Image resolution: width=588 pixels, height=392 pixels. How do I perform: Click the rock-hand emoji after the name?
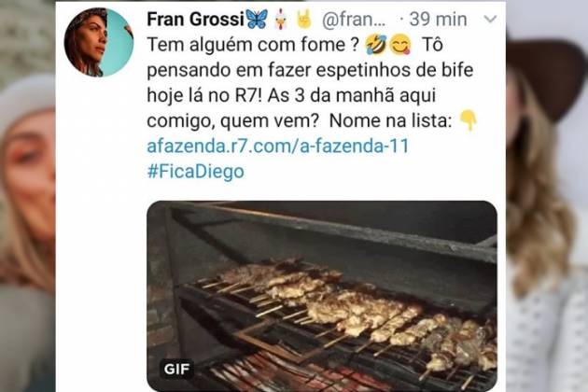(x=303, y=19)
